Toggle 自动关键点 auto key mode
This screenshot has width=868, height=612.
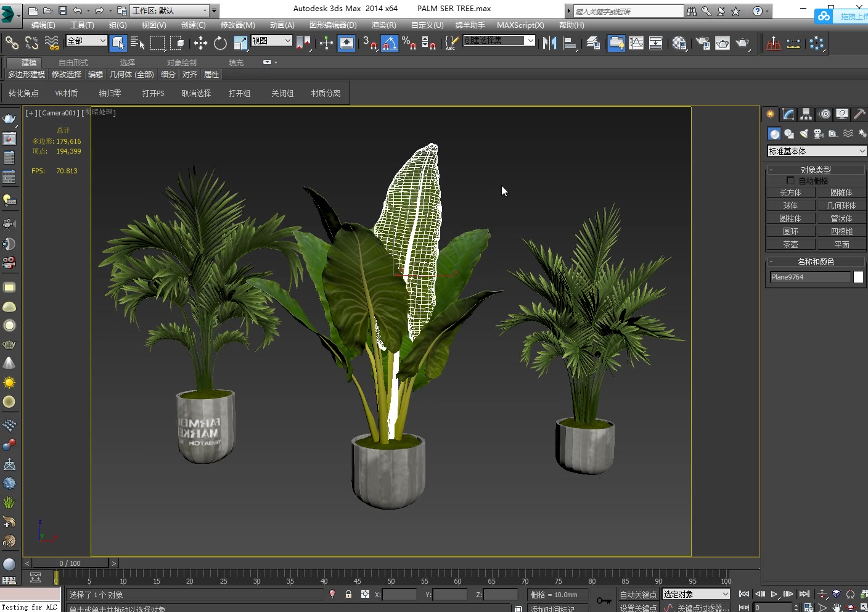pos(638,595)
